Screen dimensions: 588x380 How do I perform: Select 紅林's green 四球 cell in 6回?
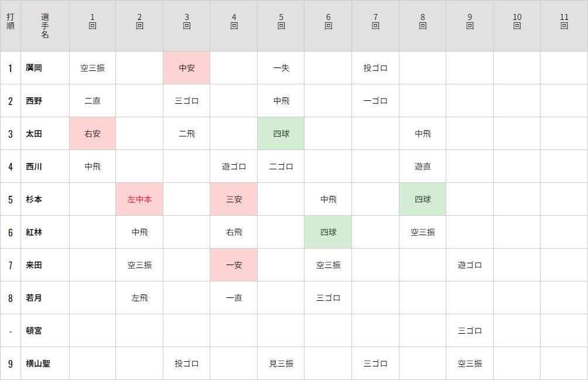[x=328, y=232]
